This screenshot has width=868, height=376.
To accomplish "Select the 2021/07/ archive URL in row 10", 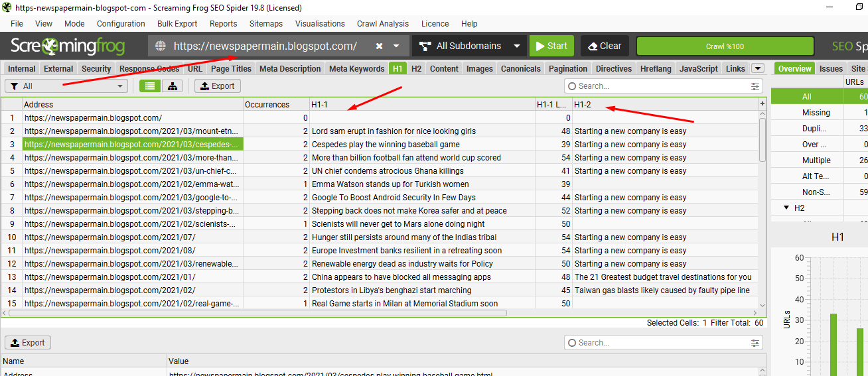I will (x=133, y=237).
